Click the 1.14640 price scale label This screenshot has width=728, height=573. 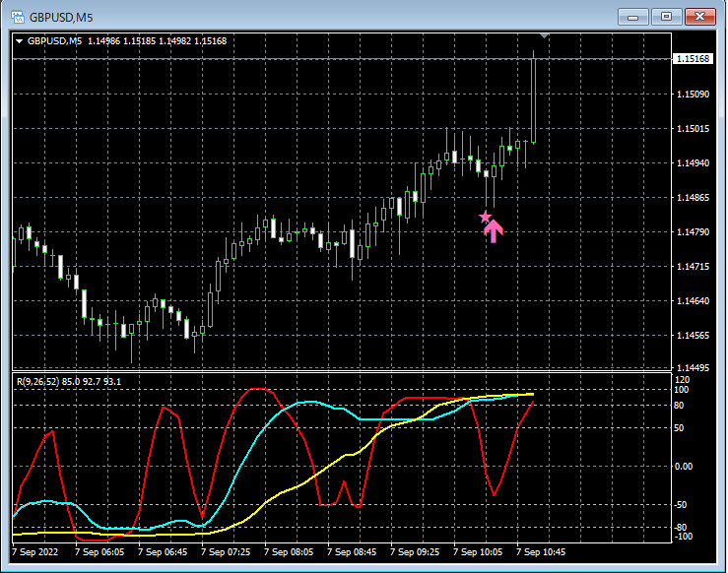693,301
